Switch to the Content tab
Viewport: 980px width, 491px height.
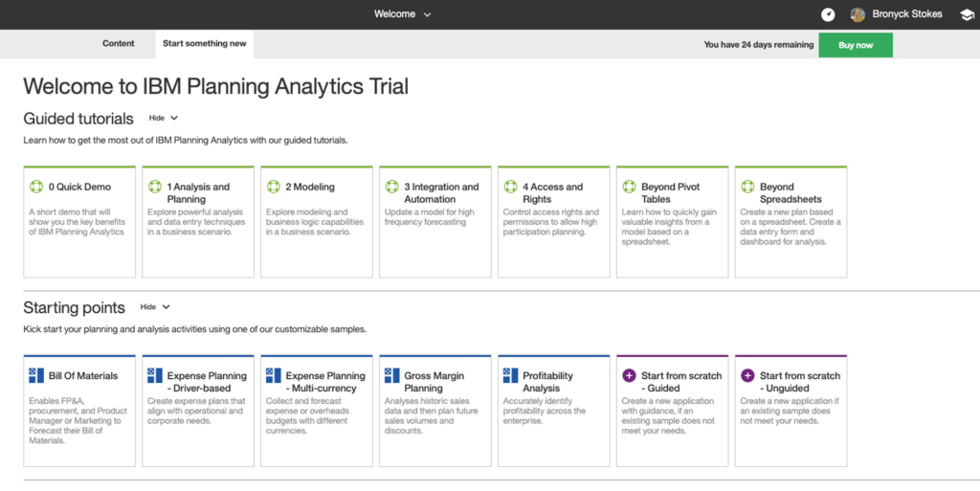pyautogui.click(x=118, y=44)
